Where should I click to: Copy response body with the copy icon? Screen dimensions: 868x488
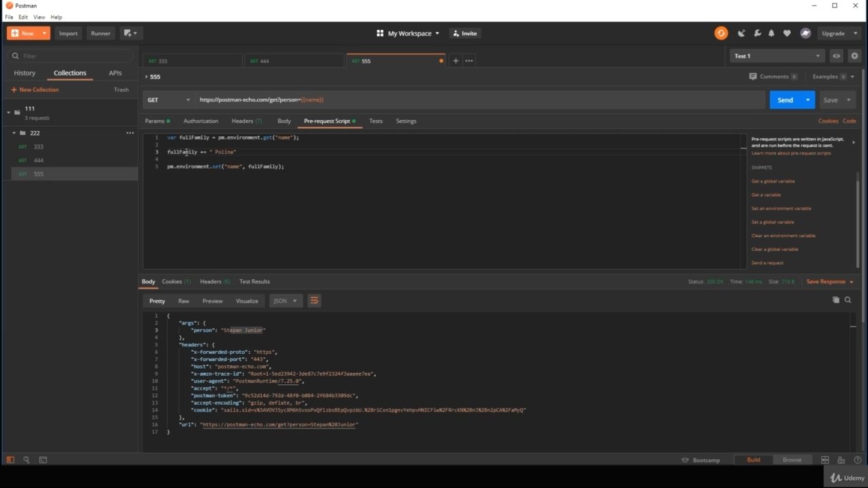[x=835, y=300]
